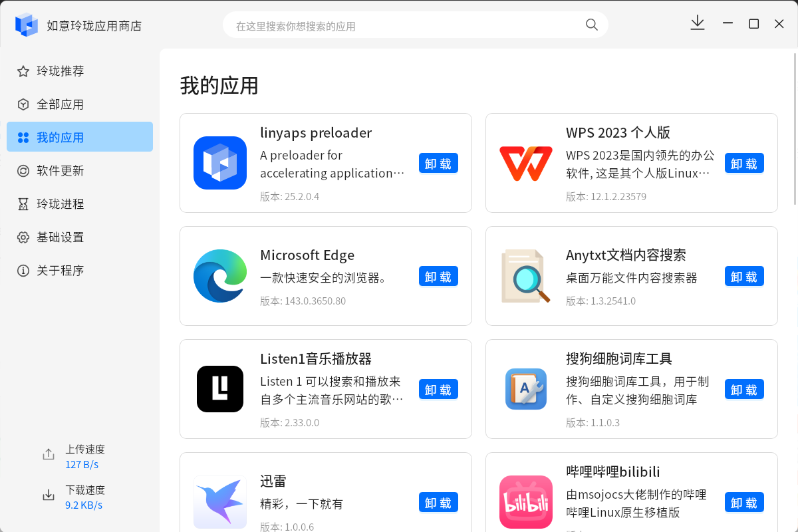Click the 搜狗细胞词库工具 app icon
Image resolution: width=798 pixels, height=532 pixels.
526,389
